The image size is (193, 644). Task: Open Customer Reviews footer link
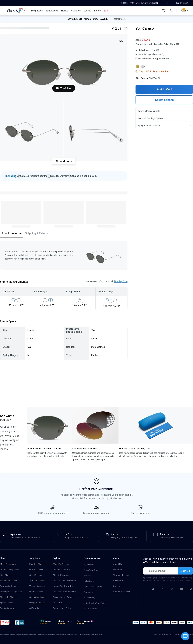coord(122,591)
